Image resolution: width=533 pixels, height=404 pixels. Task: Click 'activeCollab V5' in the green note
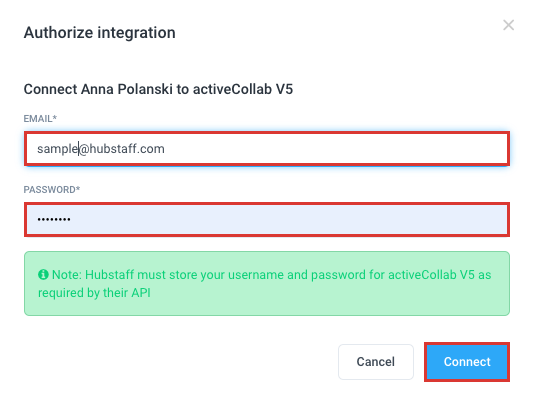(x=431, y=275)
